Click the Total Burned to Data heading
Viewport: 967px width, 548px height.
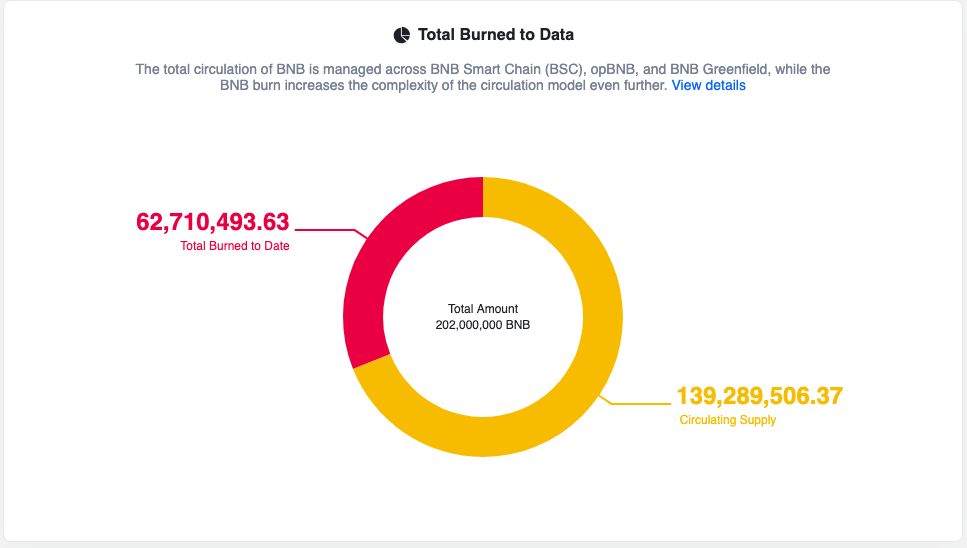click(x=496, y=35)
